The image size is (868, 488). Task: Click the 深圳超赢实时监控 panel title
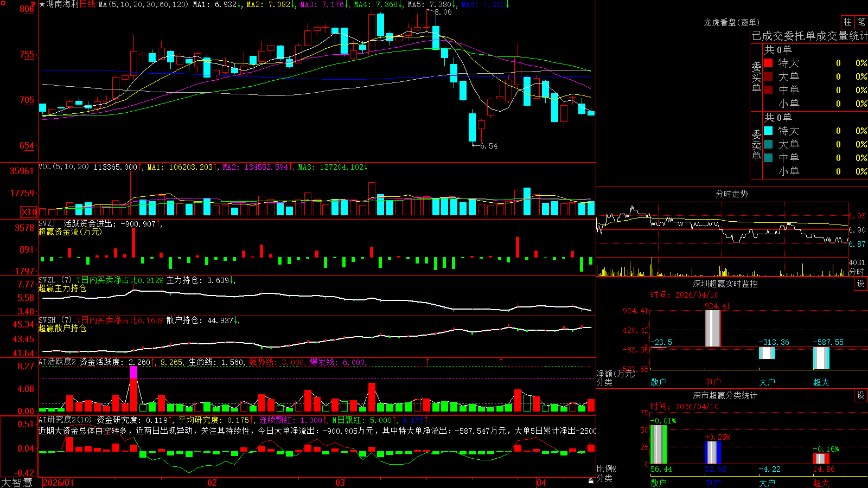(725, 284)
